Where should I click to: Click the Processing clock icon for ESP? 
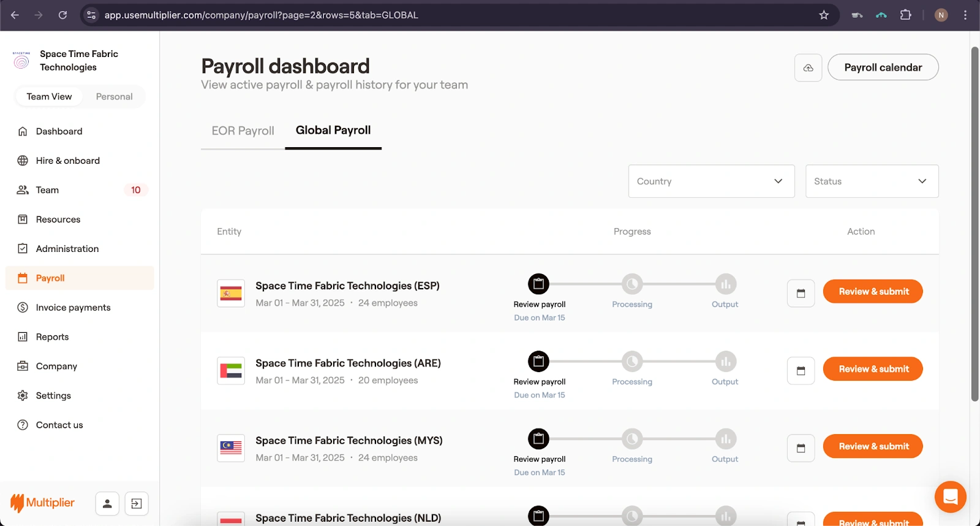pyautogui.click(x=632, y=284)
